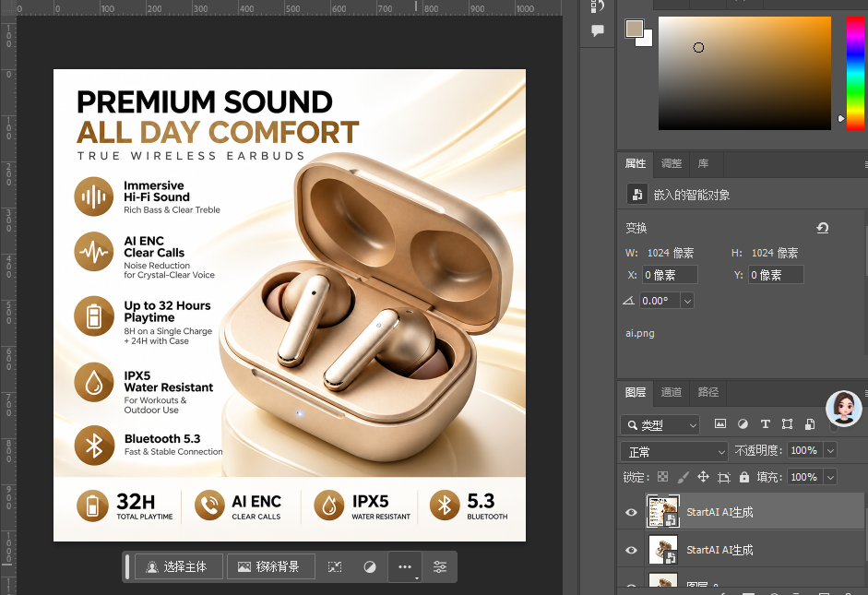868x595 pixels.
Task: Click the 不透明度 100% value field
Action: click(803, 450)
